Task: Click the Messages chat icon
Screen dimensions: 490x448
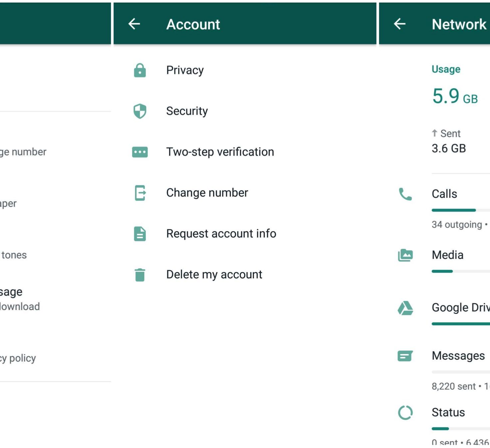Action: click(x=405, y=356)
